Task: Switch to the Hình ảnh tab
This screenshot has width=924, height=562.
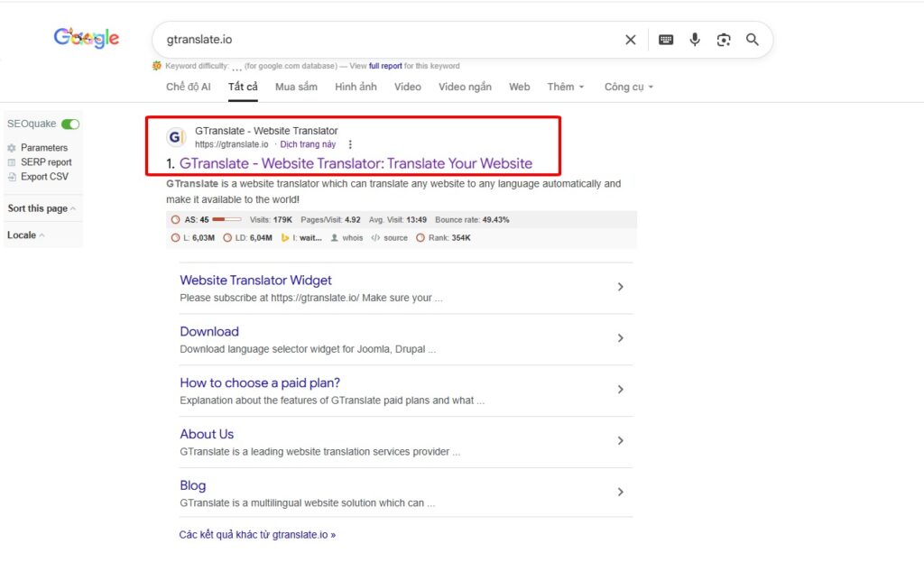Action: pyautogui.click(x=356, y=87)
